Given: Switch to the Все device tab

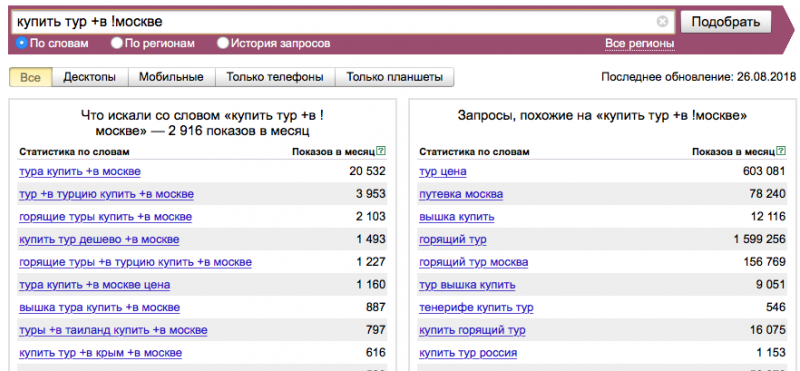Looking at the screenshot, I should (31, 77).
